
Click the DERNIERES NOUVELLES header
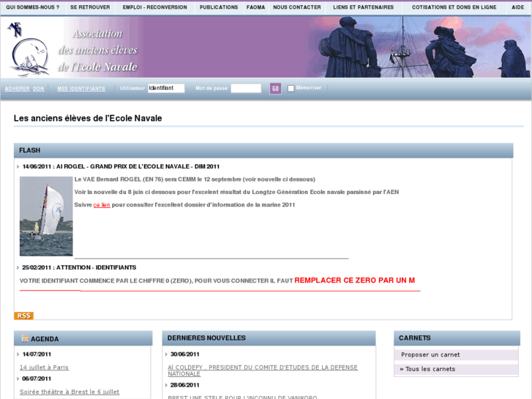[269, 338]
